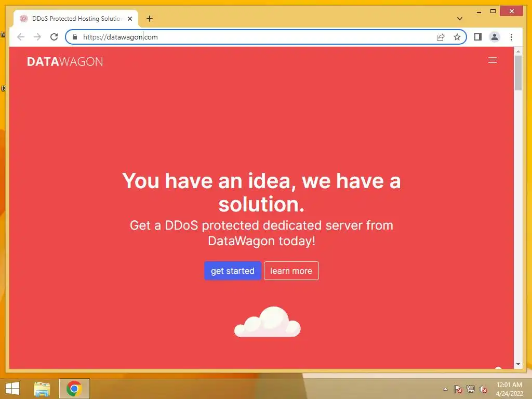
Task: Open the site's hamburger navigation menu
Action: point(493,60)
